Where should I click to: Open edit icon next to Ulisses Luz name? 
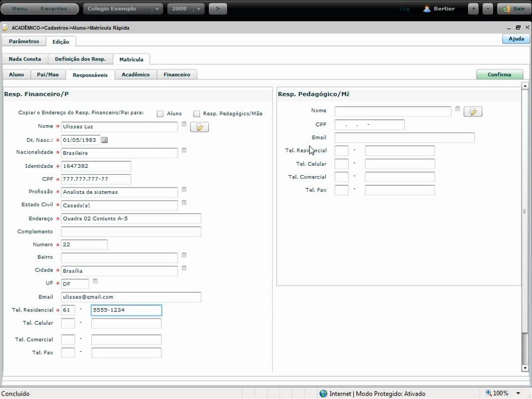click(199, 127)
